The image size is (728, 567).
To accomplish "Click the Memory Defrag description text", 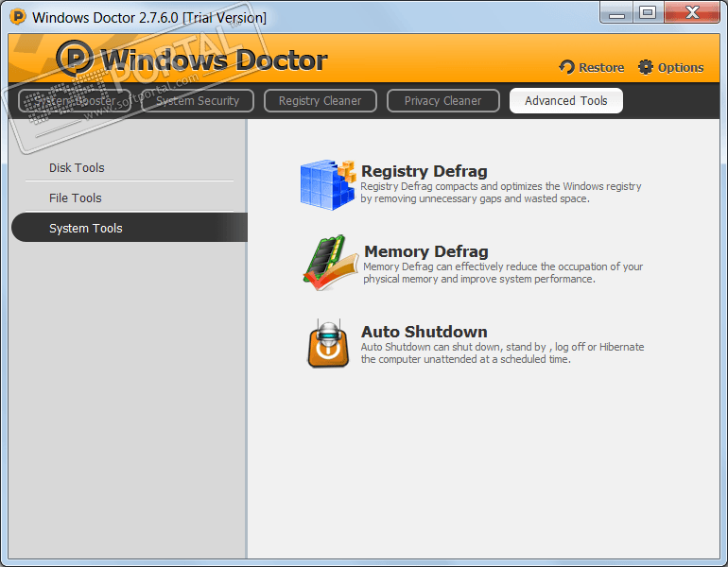I will [503, 273].
